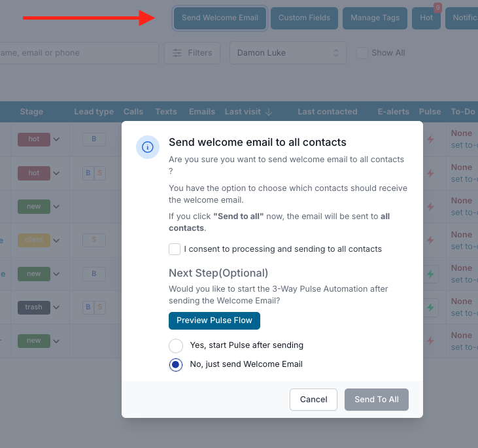The height and width of the screenshot is (448, 478).
Task: Open Manage Tags
Action: pyautogui.click(x=375, y=18)
